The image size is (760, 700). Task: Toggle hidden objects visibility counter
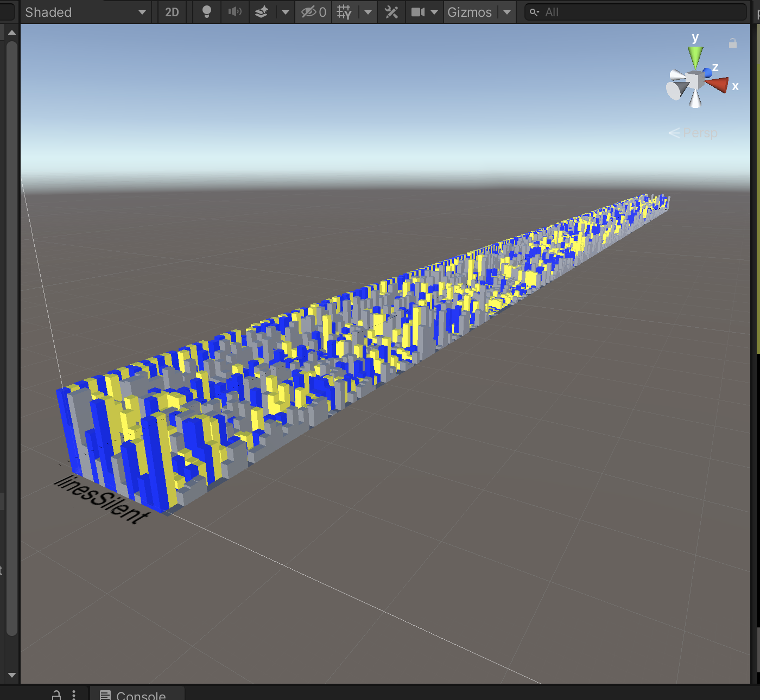tap(314, 12)
